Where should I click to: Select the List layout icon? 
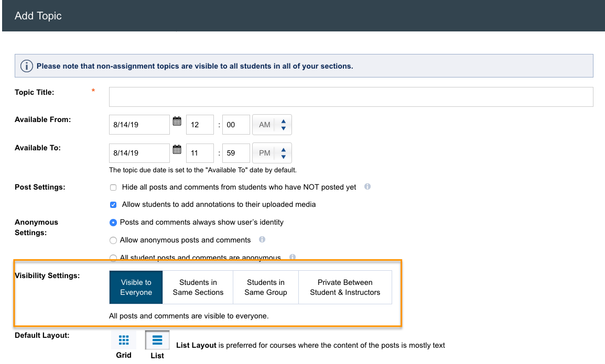click(157, 340)
